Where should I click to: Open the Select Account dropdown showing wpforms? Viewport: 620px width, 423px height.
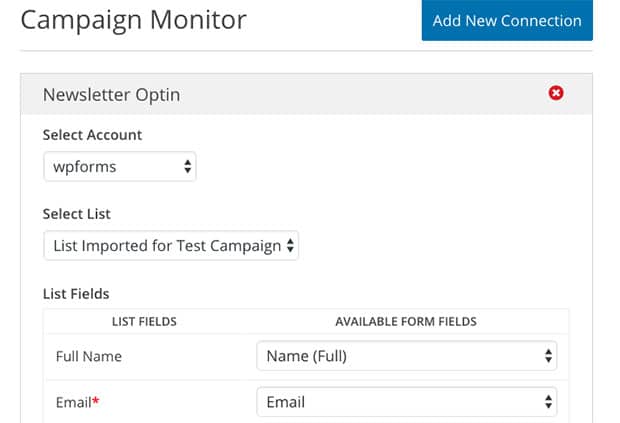pyautogui.click(x=120, y=166)
